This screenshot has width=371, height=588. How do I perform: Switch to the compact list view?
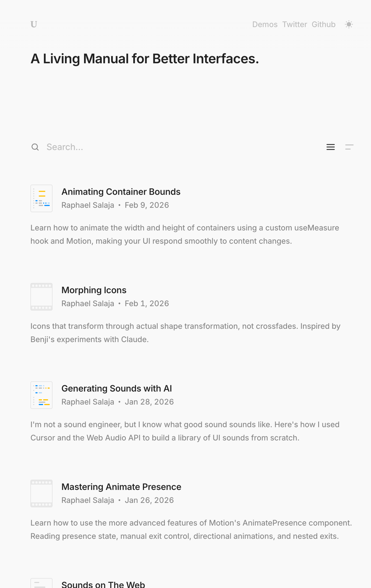point(349,147)
